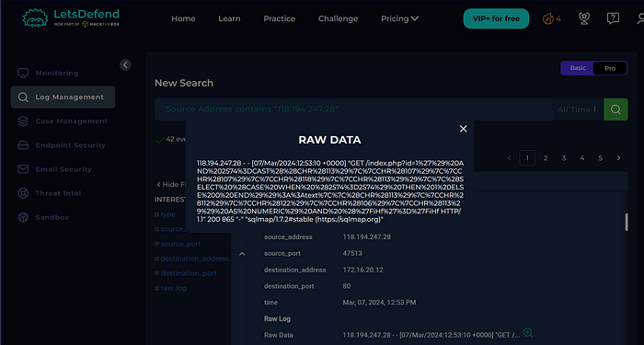644x345 pixels.
Task: Click the LetsDefend logo
Action: 71,18
